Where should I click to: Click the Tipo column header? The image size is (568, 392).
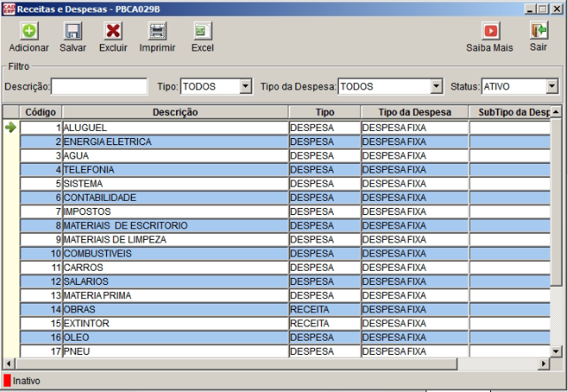tap(325, 112)
